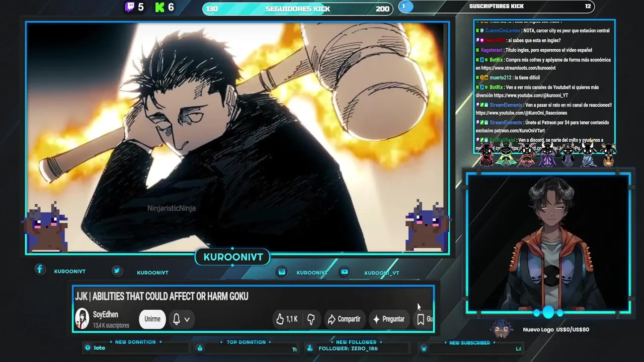Click the Twitch logo icon in top bar
Screen dimensions: 644x362
coord(130,7)
